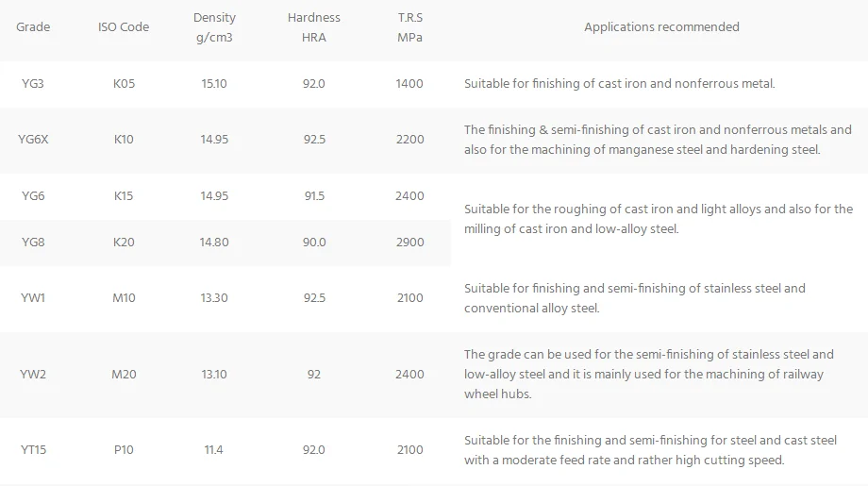
Task: Click the YG6X grade cell
Action: click(33, 140)
